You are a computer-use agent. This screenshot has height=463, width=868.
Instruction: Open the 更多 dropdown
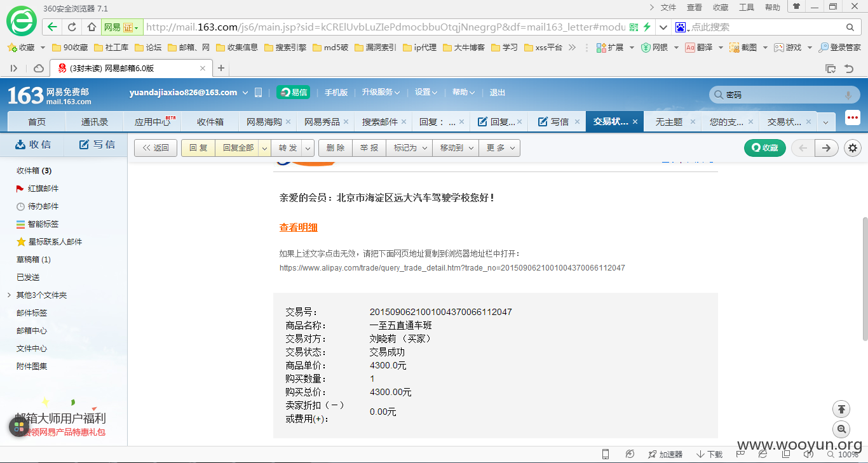(x=499, y=148)
